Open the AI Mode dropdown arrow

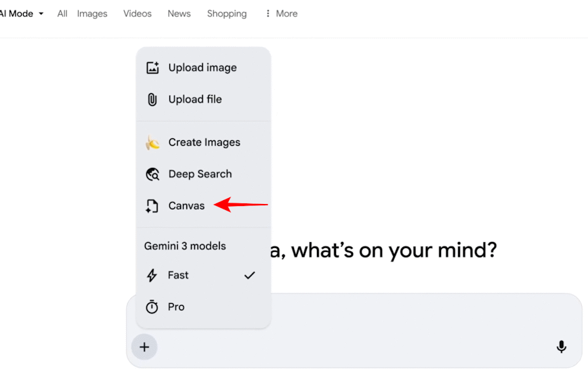(x=41, y=14)
